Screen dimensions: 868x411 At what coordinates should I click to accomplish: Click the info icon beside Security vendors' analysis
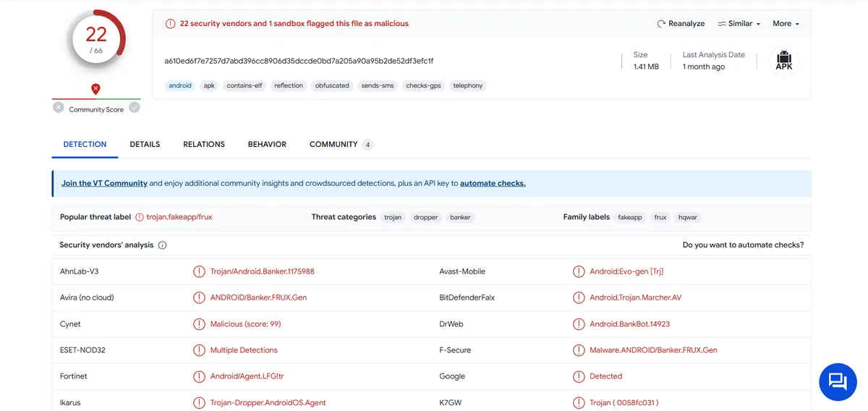[x=162, y=245]
